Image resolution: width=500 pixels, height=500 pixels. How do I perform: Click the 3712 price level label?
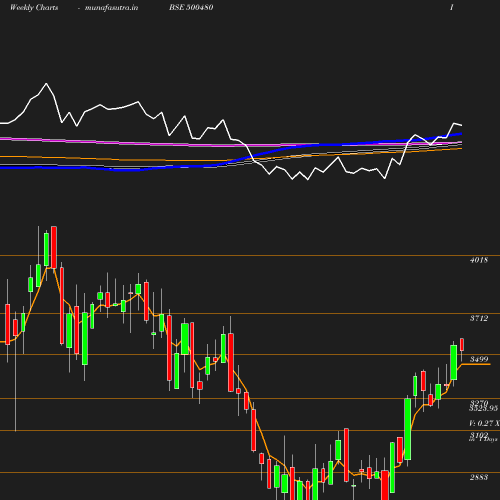pos(479,318)
